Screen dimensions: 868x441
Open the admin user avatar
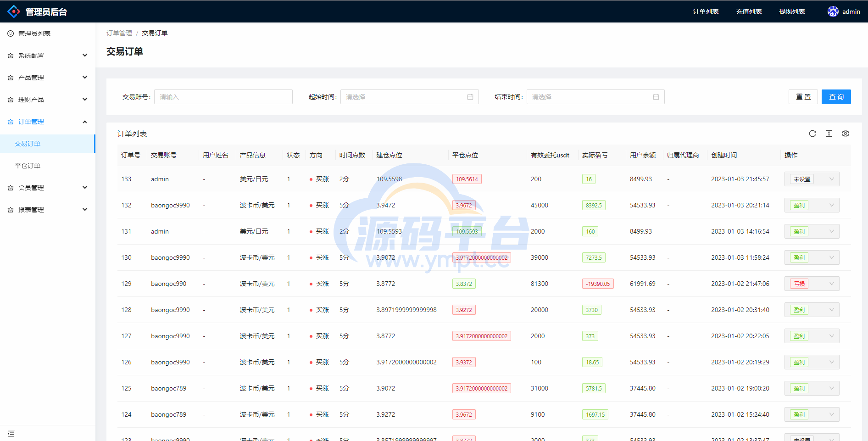833,11
